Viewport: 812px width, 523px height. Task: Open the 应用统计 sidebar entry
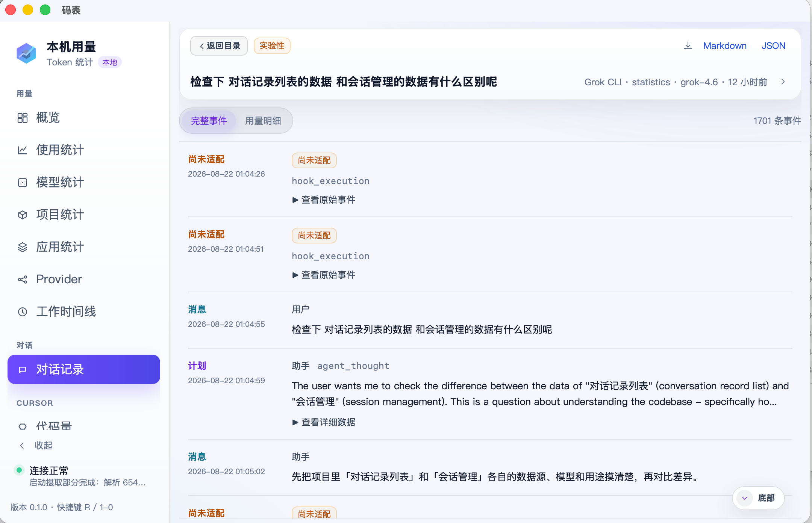point(84,247)
